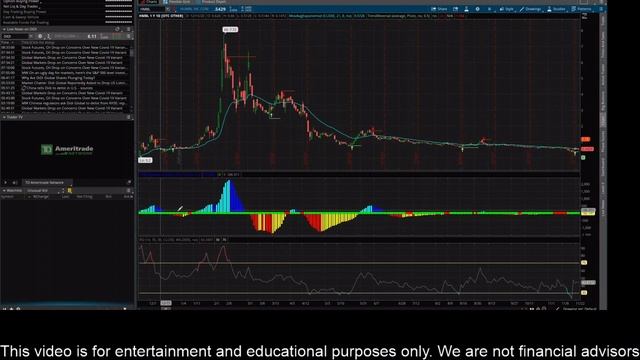Click the orange price label on the price axis
640x360 pixels.
[586, 139]
